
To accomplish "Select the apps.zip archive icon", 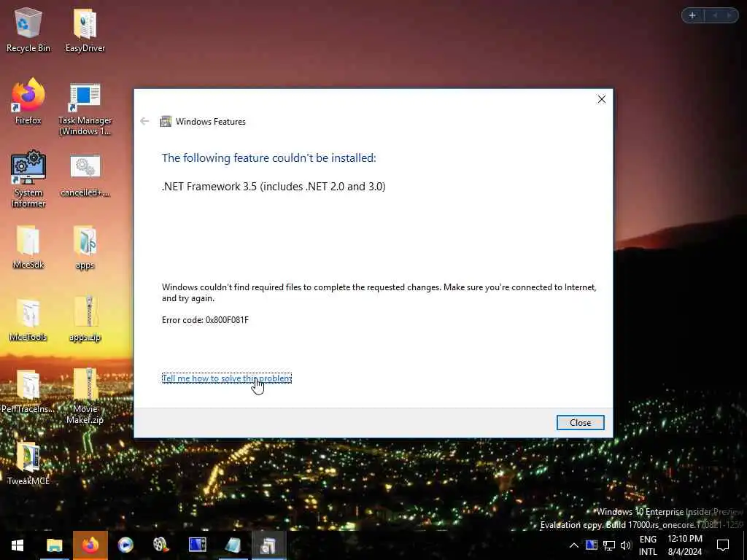I will coord(85,319).
